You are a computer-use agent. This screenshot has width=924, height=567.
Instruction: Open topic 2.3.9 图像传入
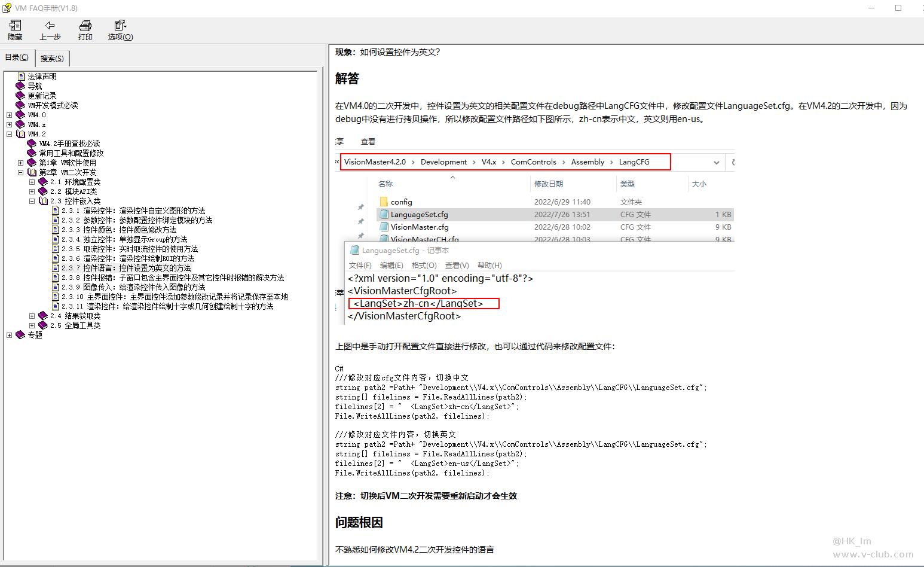pos(133,287)
